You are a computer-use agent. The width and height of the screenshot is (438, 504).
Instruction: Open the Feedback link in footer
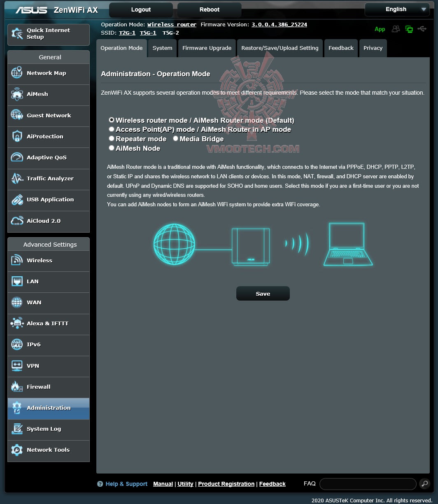tap(273, 484)
